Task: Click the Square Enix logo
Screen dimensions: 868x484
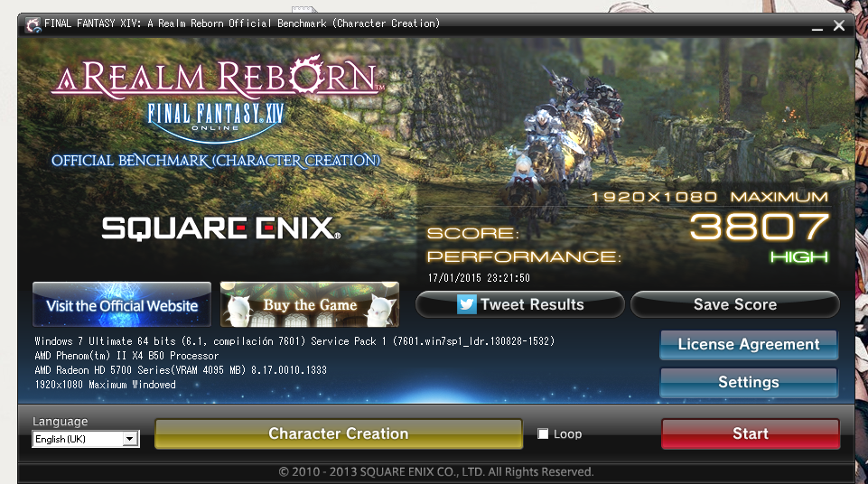Action: (x=221, y=228)
